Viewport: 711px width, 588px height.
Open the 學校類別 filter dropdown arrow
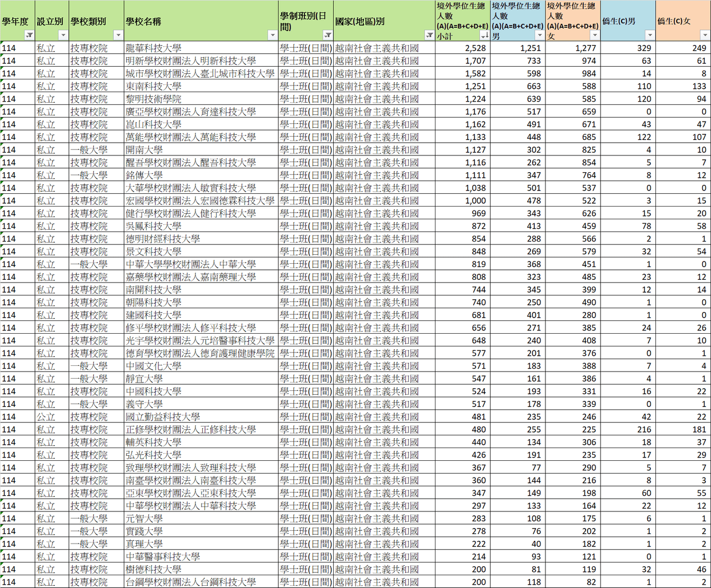pyautogui.click(x=118, y=36)
